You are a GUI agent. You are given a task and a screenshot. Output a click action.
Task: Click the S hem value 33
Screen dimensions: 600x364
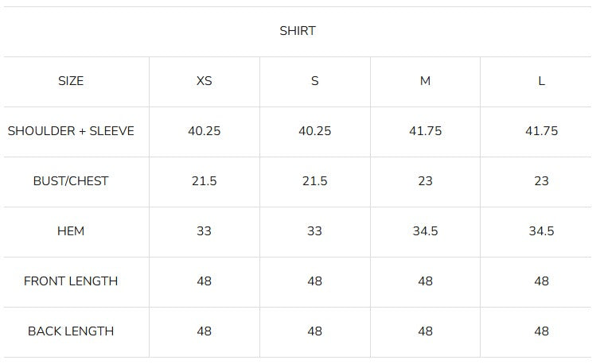[314, 231]
